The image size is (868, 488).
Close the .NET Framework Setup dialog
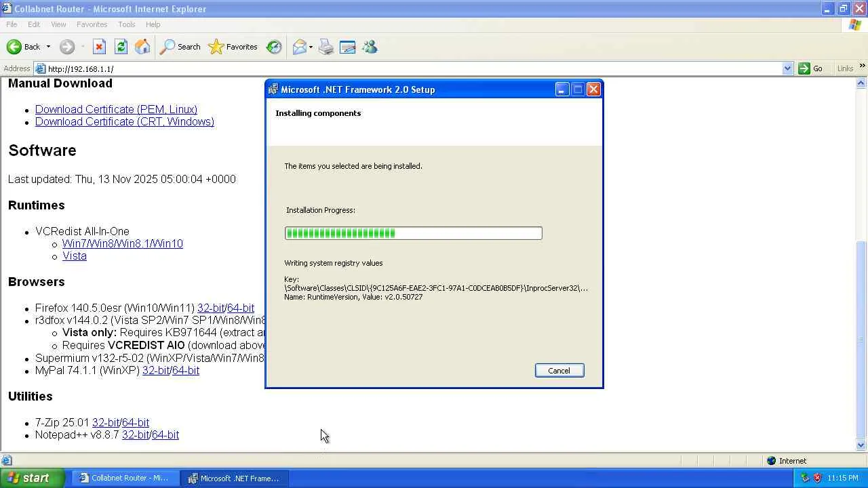pyautogui.click(x=593, y=89)
